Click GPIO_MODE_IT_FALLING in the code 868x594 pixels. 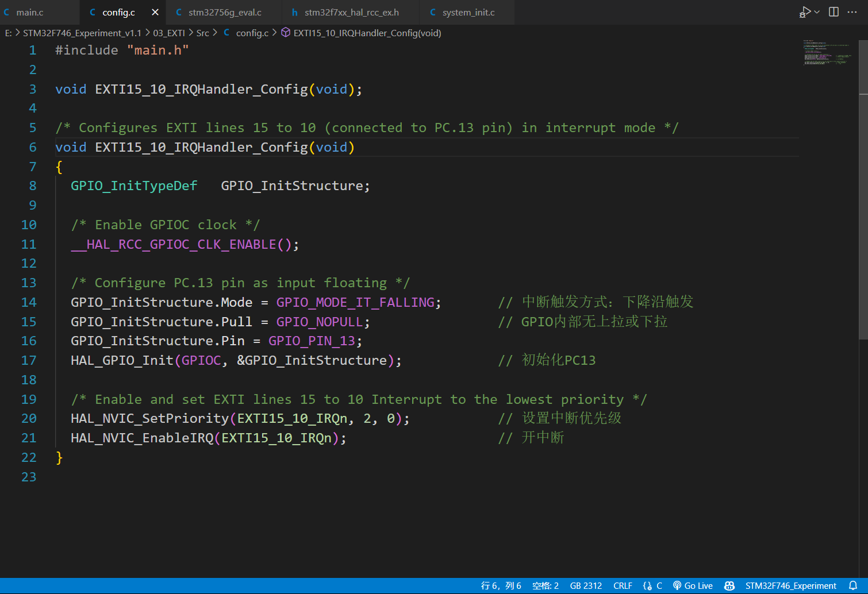tap(355, 303)
